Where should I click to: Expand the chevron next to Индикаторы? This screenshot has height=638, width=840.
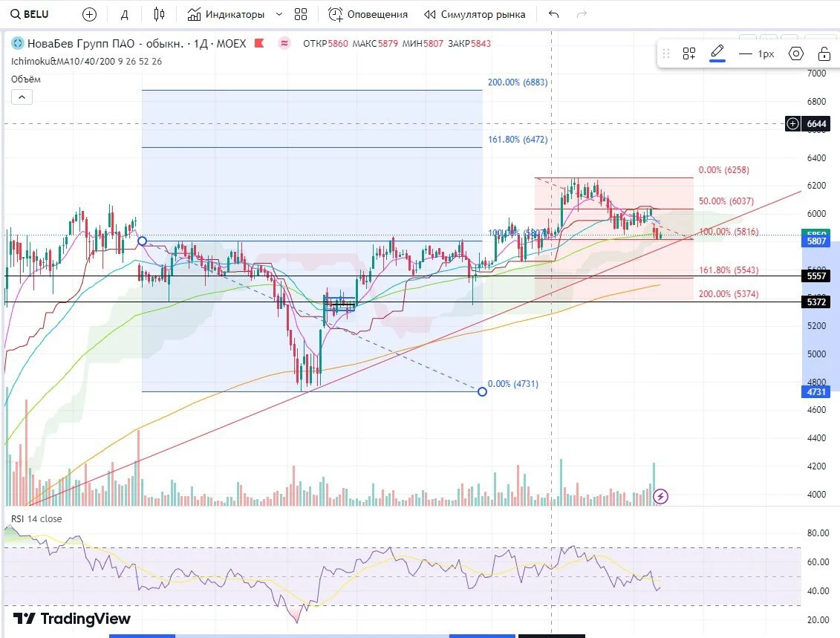[279, 14]
